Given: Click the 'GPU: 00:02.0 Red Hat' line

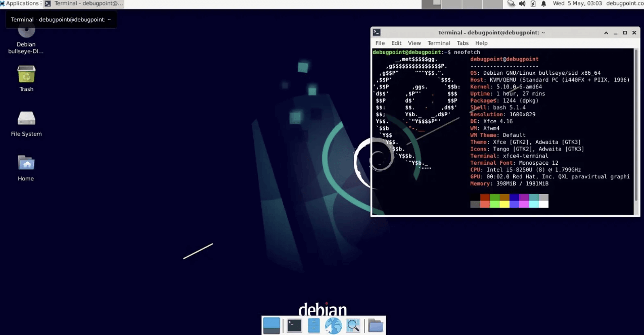Looking at the screenshot, I should (550, 176).
